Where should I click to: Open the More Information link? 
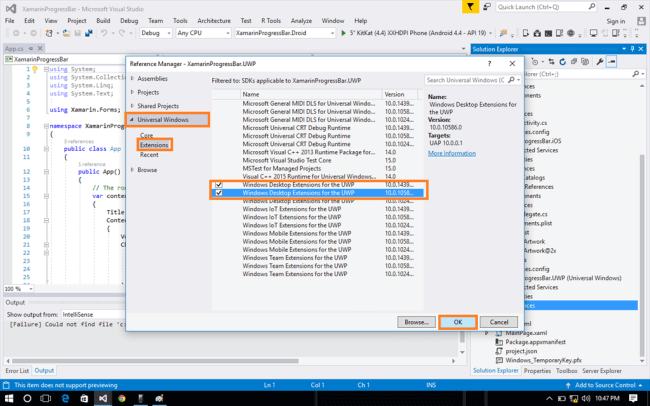tap(452, 153)
